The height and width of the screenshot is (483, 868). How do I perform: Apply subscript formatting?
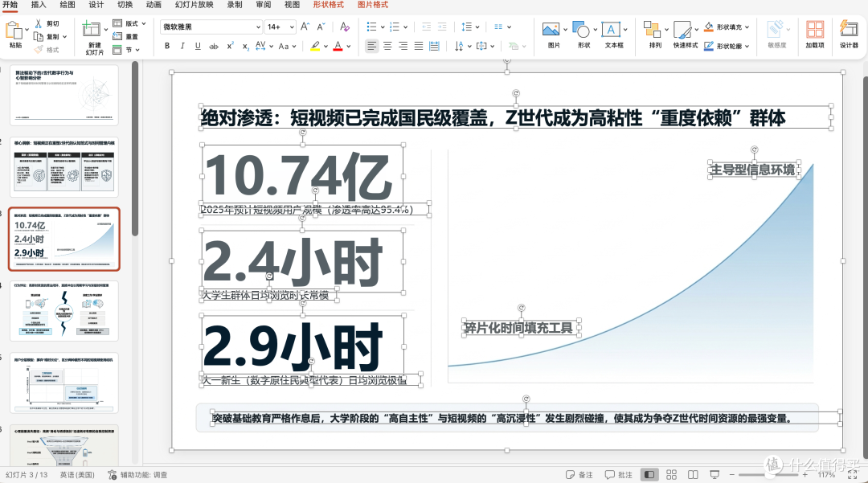pyautogui.click(x=245, y=47)
